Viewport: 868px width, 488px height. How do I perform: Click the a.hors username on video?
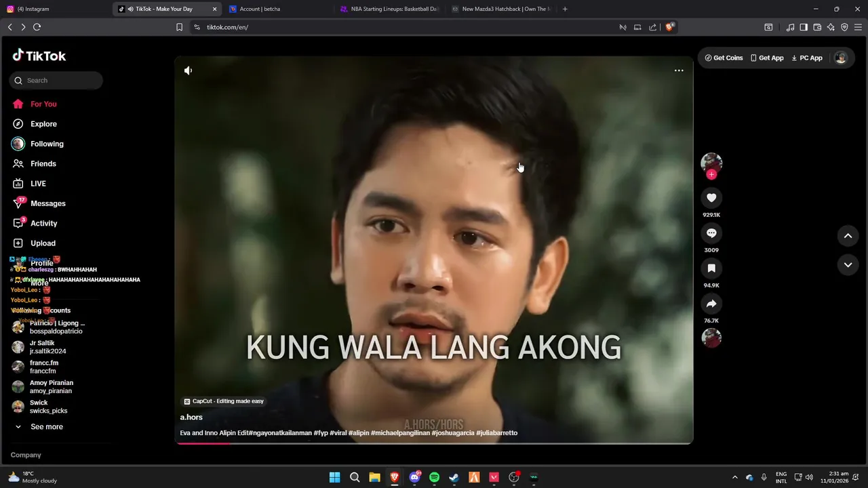tap(191, 418)
